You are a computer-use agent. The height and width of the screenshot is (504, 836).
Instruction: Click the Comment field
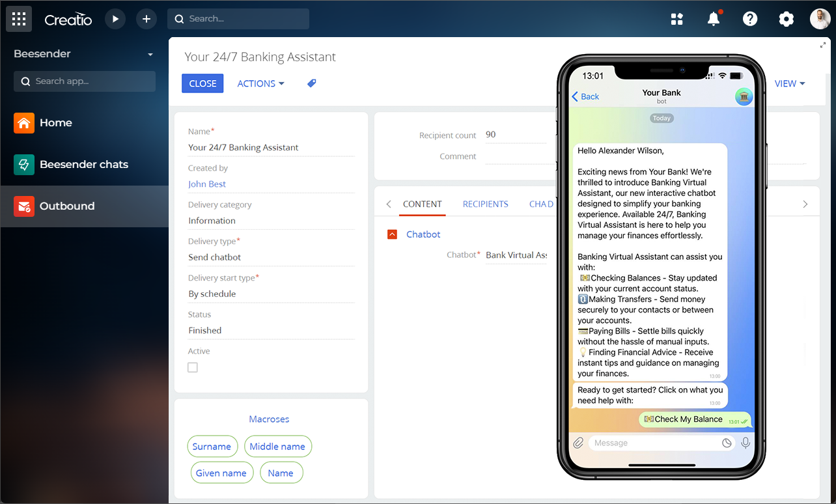[x=516, y=156]
